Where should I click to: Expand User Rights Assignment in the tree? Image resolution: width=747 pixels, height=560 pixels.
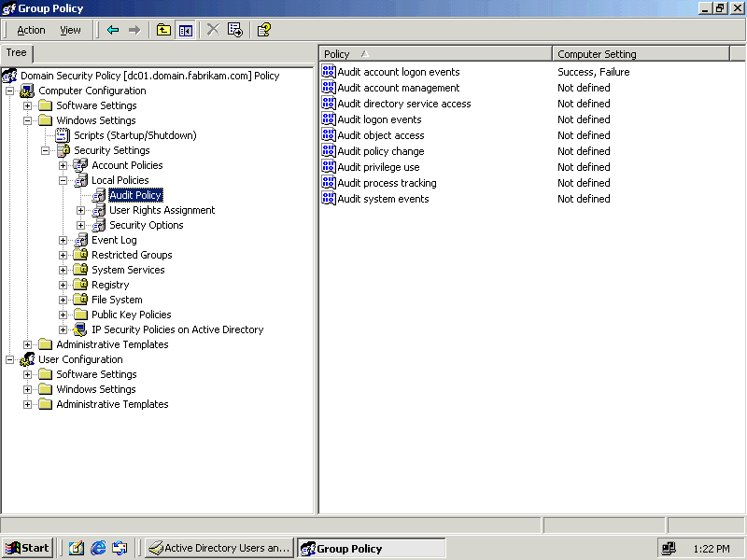coord(81,210)
